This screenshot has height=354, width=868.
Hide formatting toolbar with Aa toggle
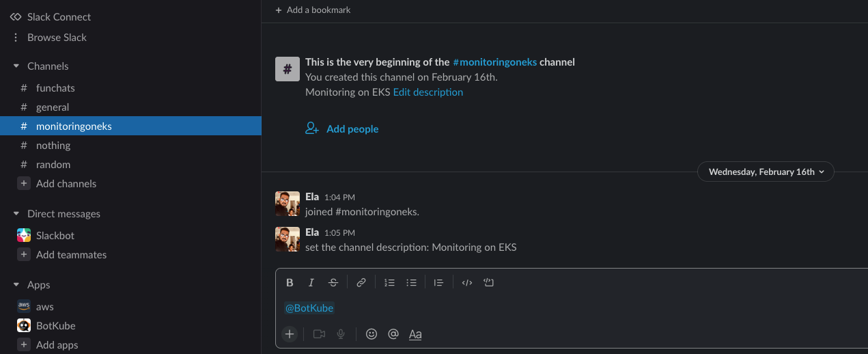point(415,334)
